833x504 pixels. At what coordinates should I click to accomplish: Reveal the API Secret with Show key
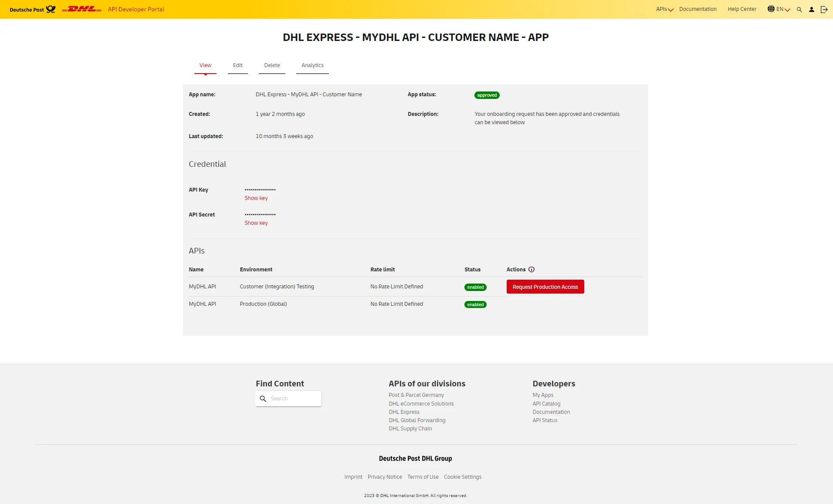coord(256,223)
